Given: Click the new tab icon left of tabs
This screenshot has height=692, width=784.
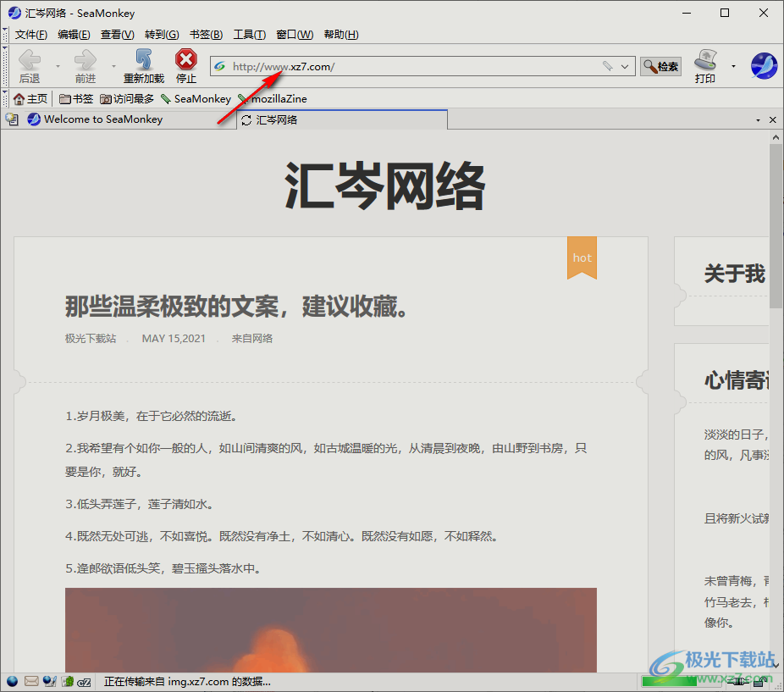Looking at the screenshot, I should 12,119.
